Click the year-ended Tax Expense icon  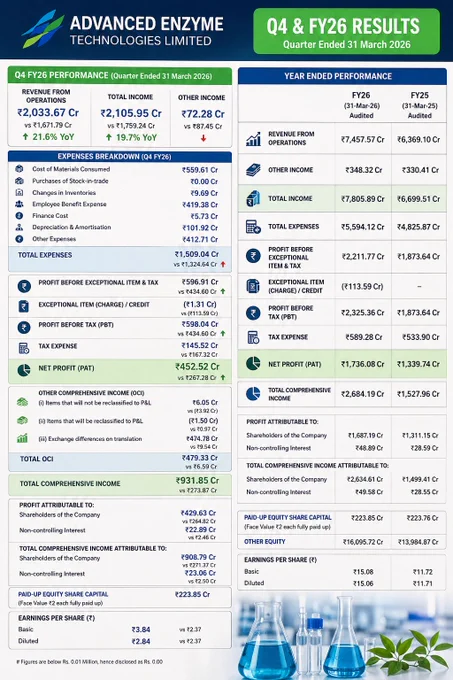click(x=253, y=337)
